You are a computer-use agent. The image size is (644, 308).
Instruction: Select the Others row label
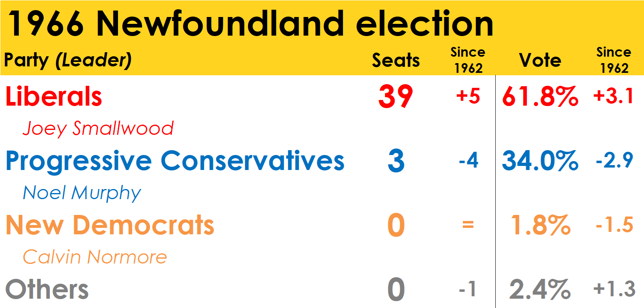pyautogui.click(x=47, y=289)
